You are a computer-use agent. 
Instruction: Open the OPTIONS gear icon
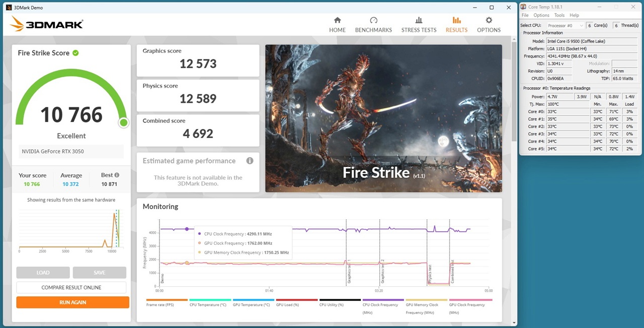tap(489, 21)
